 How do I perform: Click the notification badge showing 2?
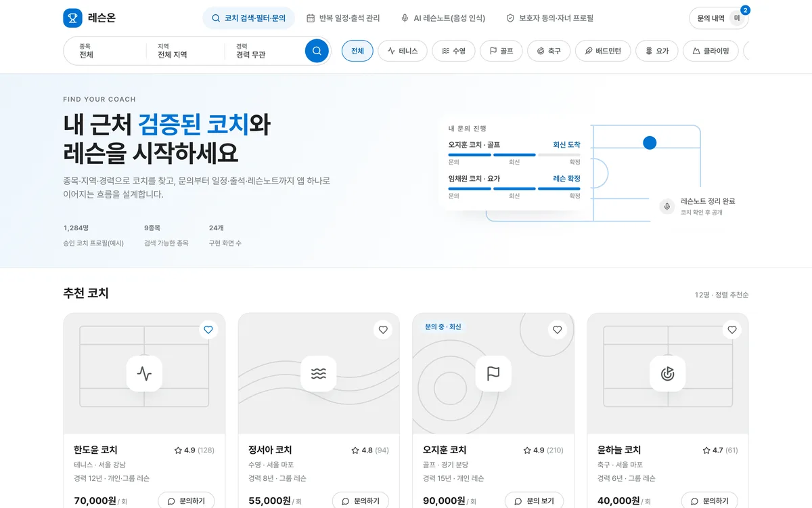(745, 10)
